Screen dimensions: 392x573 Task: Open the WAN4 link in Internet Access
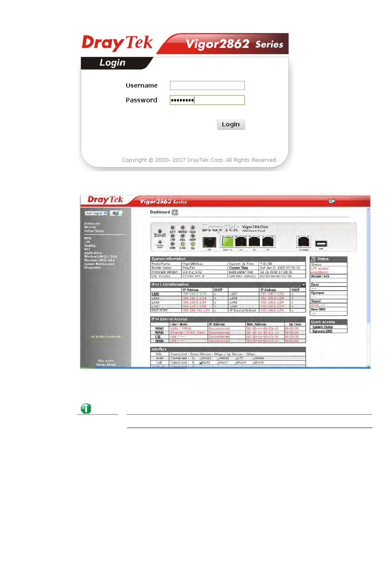(x=160, y=341)
